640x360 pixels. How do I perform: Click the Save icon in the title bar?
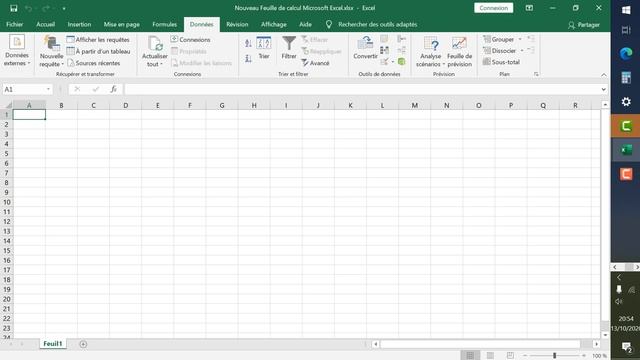coord(13,8)
